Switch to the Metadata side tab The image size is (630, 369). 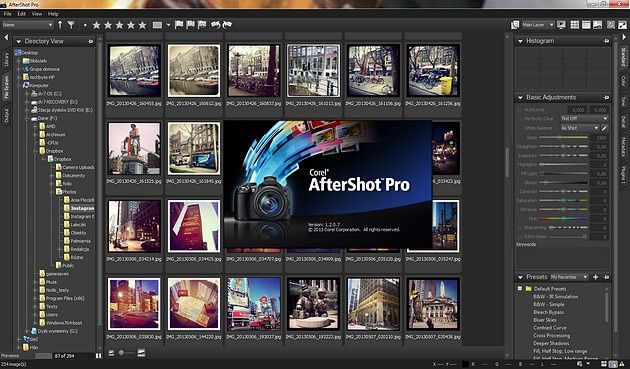(623, 146)
